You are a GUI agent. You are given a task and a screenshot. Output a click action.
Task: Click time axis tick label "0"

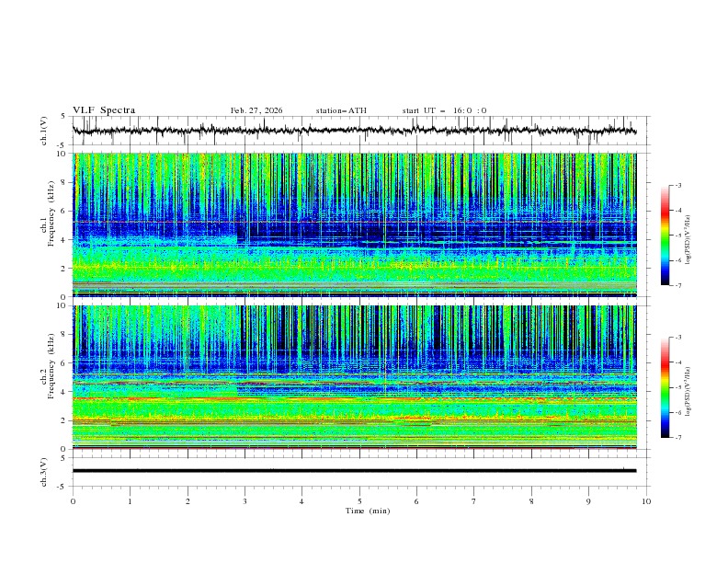click(x=73, y=501)
